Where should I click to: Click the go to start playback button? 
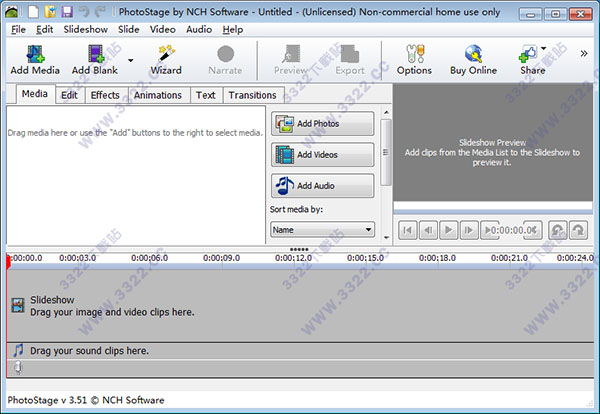(x=408, y=230)
